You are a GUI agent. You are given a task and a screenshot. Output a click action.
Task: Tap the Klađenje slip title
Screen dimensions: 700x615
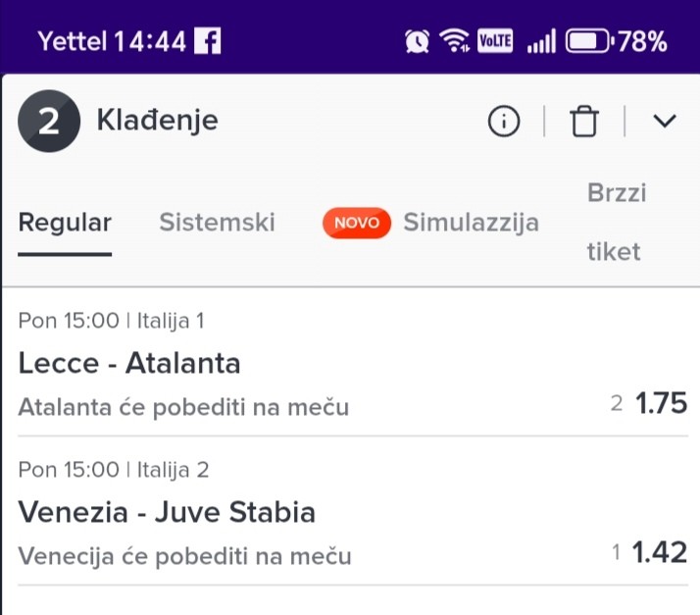pos(157,121)
